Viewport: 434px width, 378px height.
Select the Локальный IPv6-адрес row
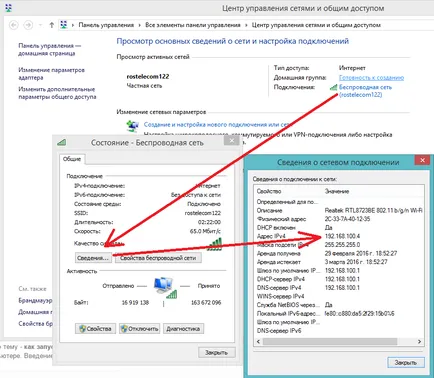tap(339, 314)
